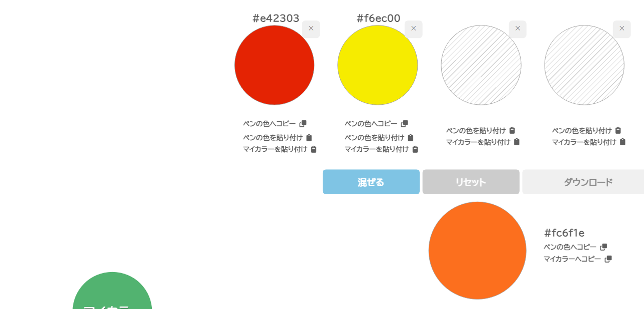644x309 pixels.
Task: Click copy icon next to result ペンの色へコピー
Action: point(603,247)
